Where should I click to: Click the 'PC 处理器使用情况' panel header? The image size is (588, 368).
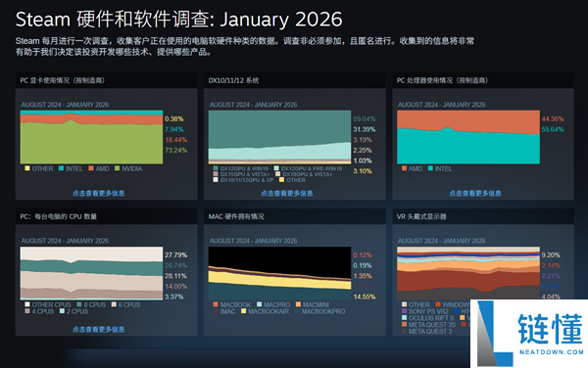[483, 80]
